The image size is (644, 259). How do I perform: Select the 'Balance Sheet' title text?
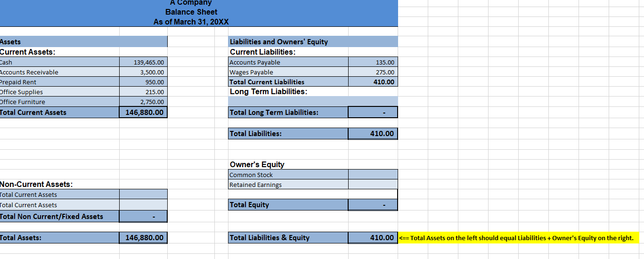191,12
